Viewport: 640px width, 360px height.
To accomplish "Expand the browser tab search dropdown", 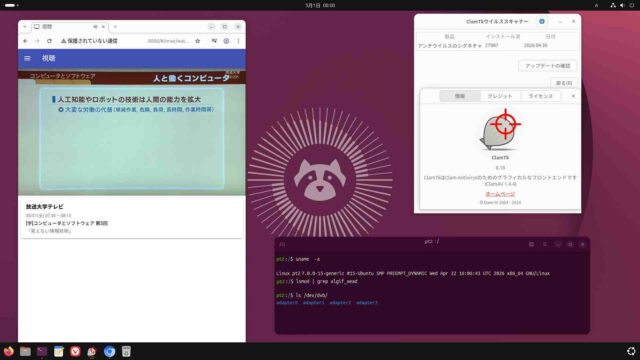I will (x=24, y=27).
